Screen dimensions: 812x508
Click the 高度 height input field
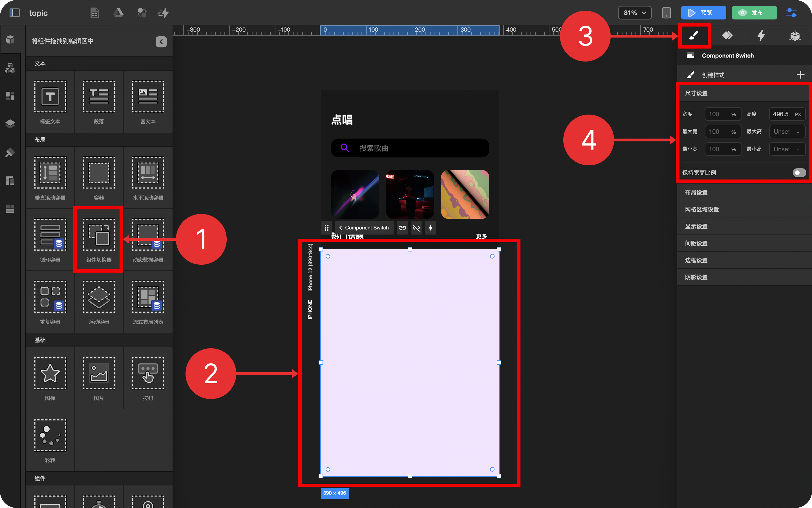coord(787,114)
